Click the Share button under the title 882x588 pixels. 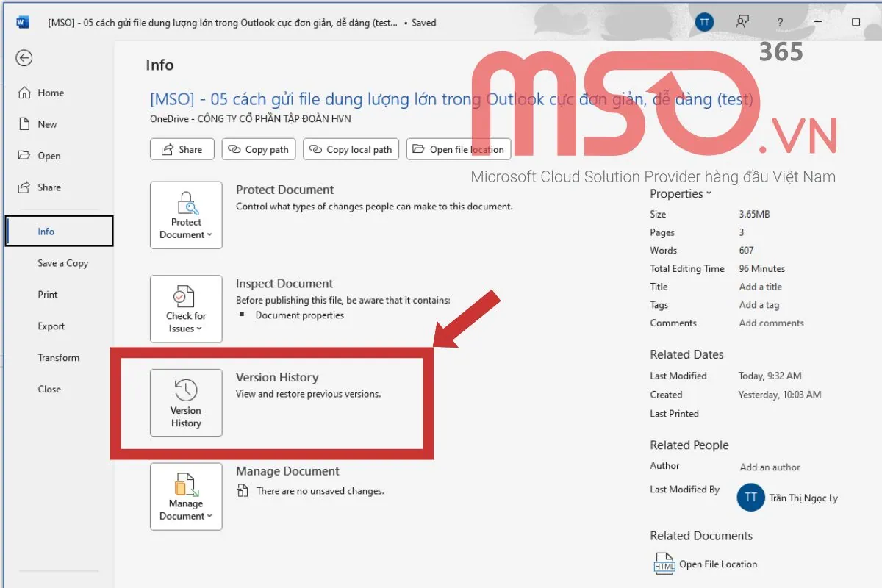point(182,149)
